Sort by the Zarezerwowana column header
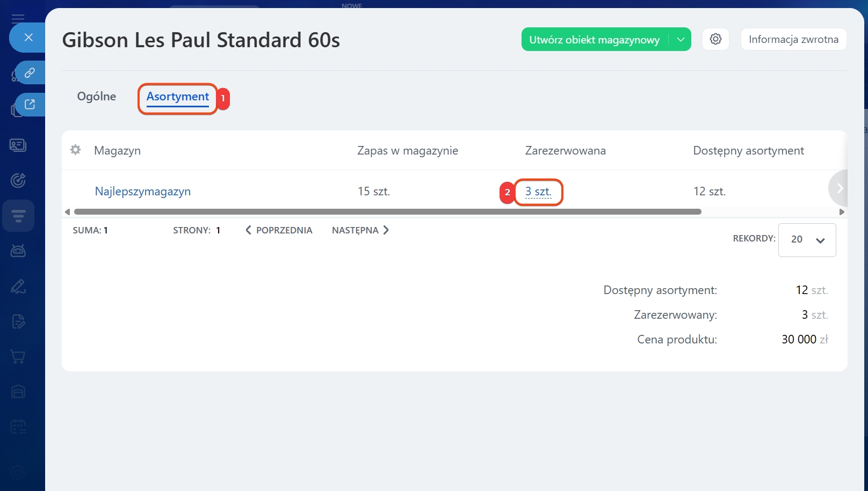Image resolution: width=868 pixels, height=491 pixels. coord(565,151)
